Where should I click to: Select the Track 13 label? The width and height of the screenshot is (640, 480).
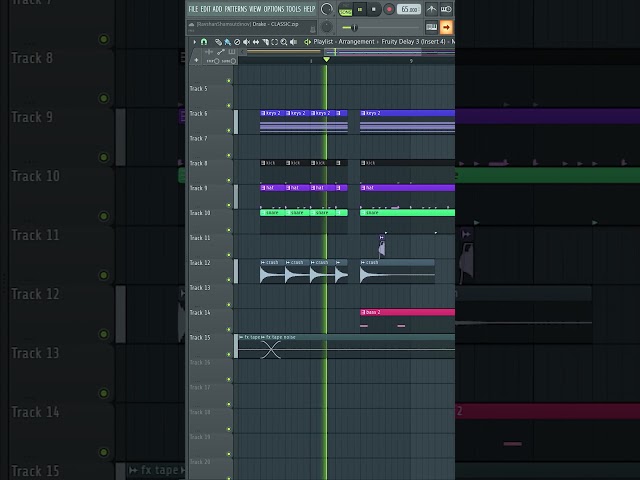200,287
